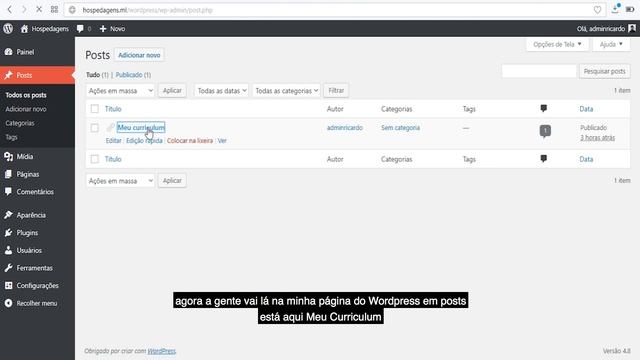The width and height of the screenshot is (640, 360).
Task: Open Todos os posts submenu
Action: point(26,95)
